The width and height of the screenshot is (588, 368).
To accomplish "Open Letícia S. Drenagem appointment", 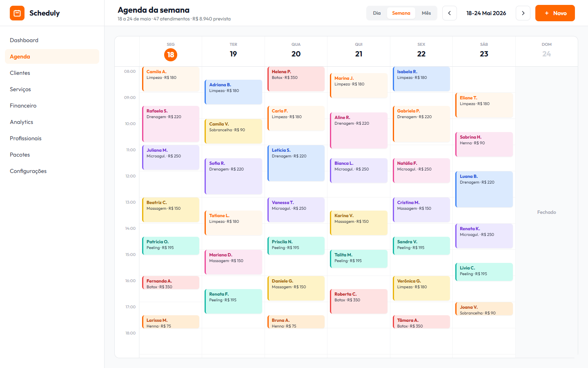I will pyautogui.click(x=296, y=163).
